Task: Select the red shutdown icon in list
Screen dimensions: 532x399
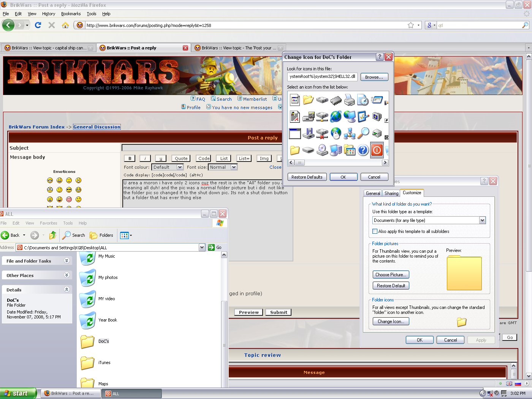Action: point(377,150)
